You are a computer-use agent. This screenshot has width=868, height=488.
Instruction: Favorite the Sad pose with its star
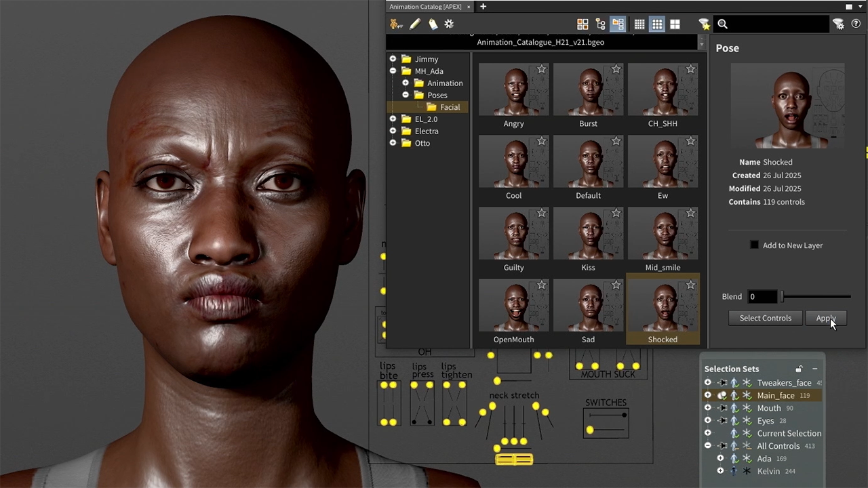616,285
